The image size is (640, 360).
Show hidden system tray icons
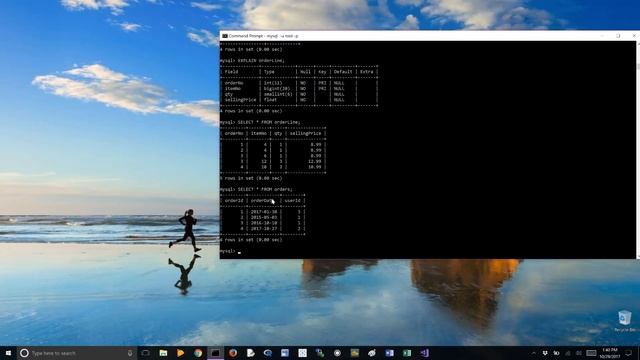point(533,353)
